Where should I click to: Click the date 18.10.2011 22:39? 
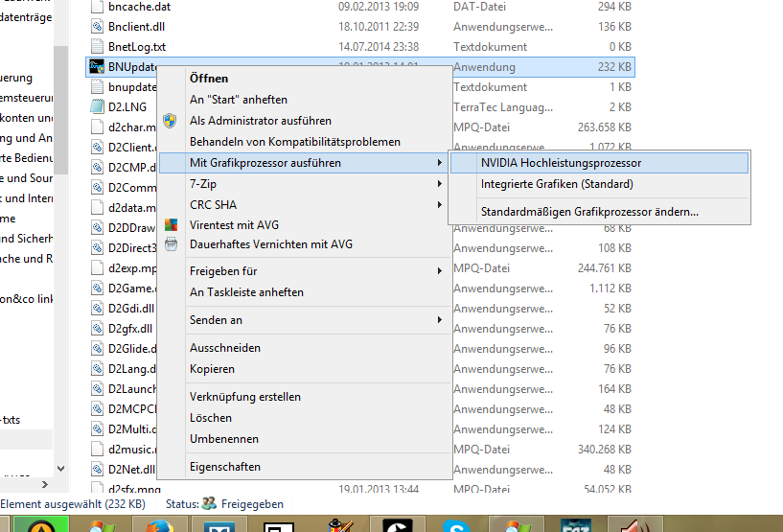(x=379, y=27)
